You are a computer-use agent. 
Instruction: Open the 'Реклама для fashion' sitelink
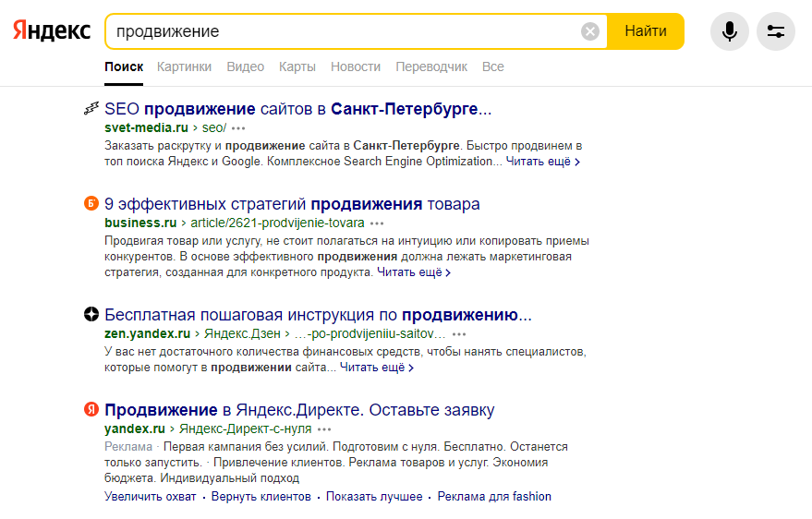pyautogui.click(x=494, y=497)
